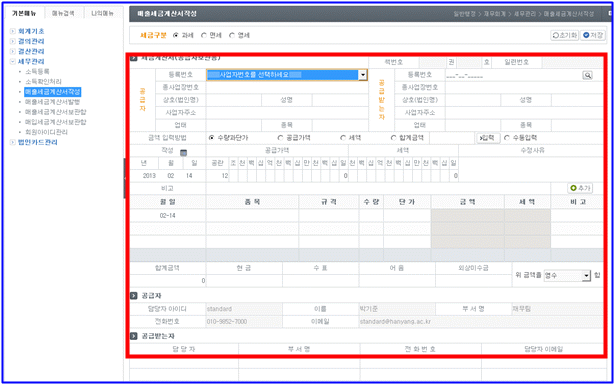Viewport: 614px width, 388px height.
Task: Switch to the 나의메뉴 tab
Action: [102, 13]
